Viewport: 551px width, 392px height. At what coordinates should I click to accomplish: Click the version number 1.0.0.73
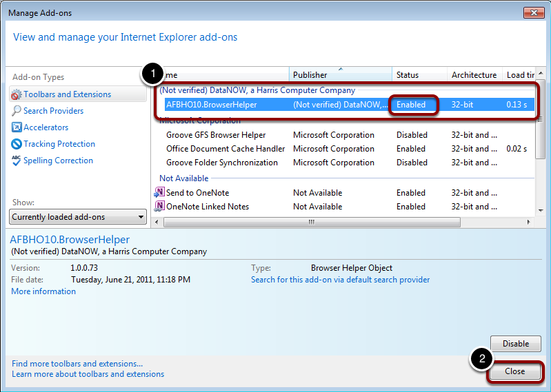click(x=84, y=268)
